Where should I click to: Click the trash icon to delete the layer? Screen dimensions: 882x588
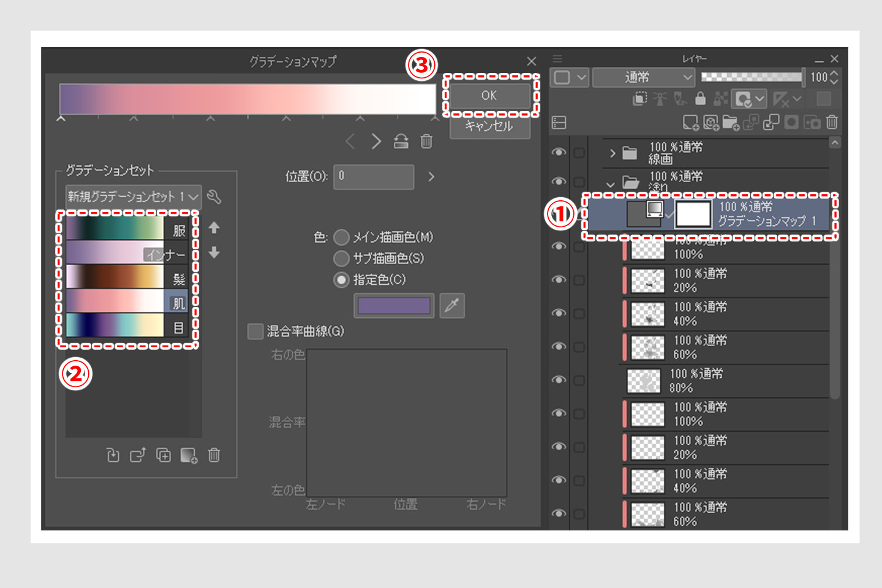pos(831,123)
